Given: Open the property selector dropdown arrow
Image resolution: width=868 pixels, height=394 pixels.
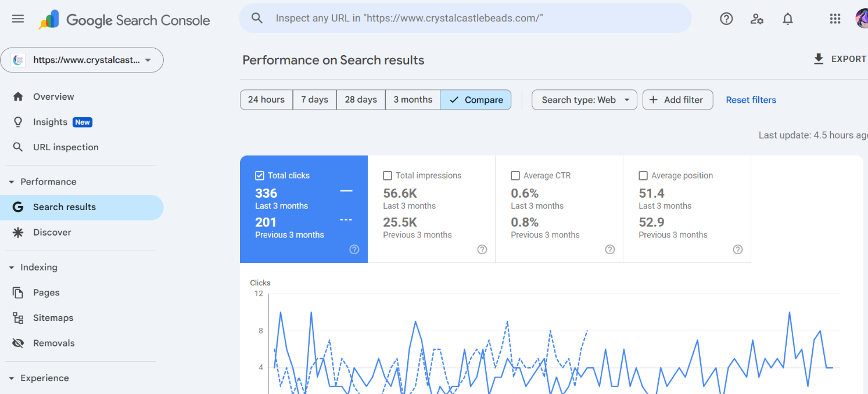Looking at the screenshot, I should [148, 60].
